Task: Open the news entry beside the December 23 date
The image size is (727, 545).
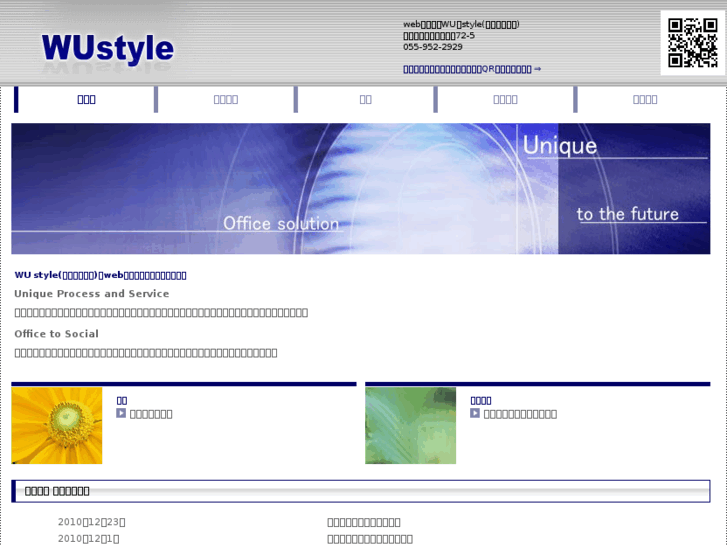Action: (364, 522)
